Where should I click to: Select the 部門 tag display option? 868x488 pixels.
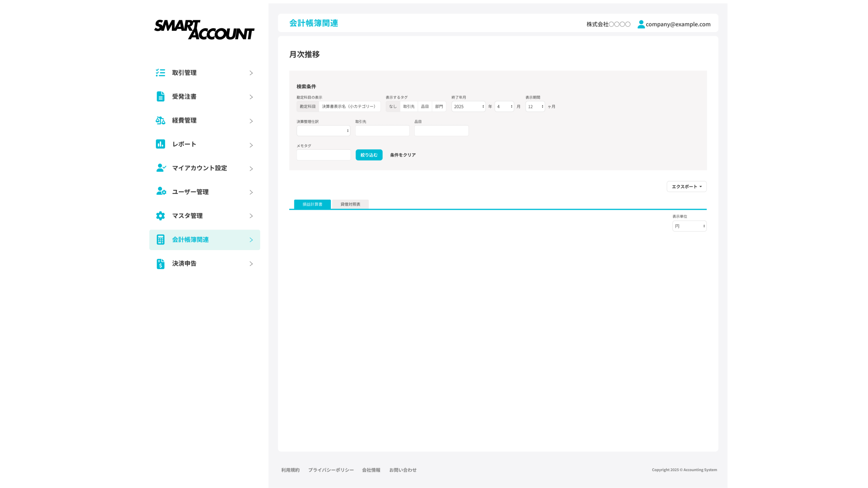[x=439, y=106]
